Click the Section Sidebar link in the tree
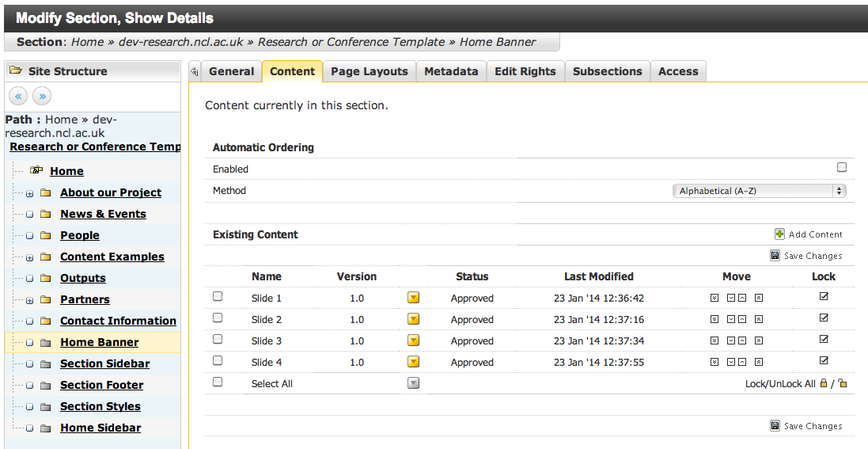 (104, 363)
